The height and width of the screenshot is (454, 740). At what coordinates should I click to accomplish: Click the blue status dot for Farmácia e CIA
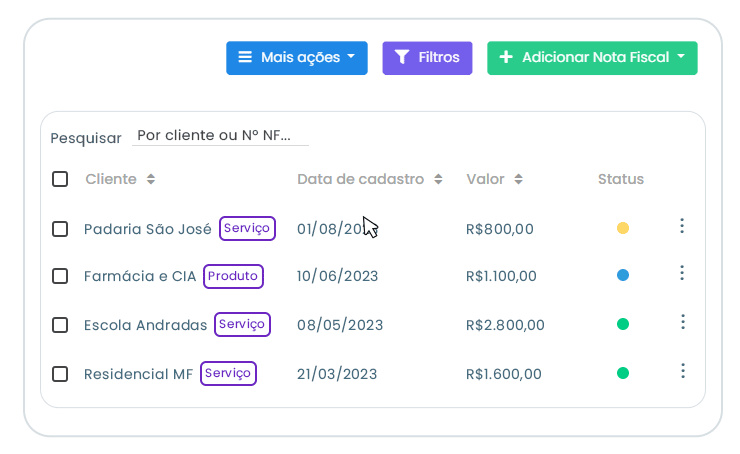coord(623,275)
